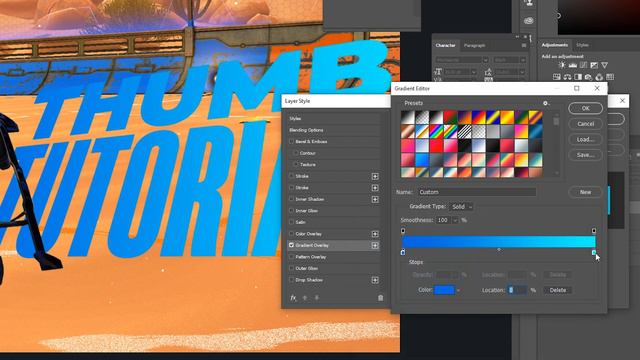Viewport: 640px width, 360px height.
Task: Switch to the Character tab
Action: [445, 45]
